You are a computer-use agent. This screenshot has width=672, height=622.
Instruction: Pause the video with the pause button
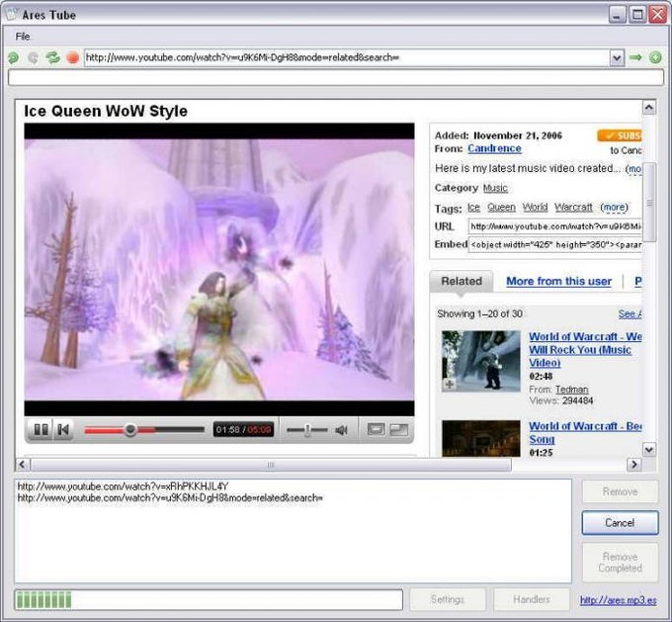coord(41,429)
